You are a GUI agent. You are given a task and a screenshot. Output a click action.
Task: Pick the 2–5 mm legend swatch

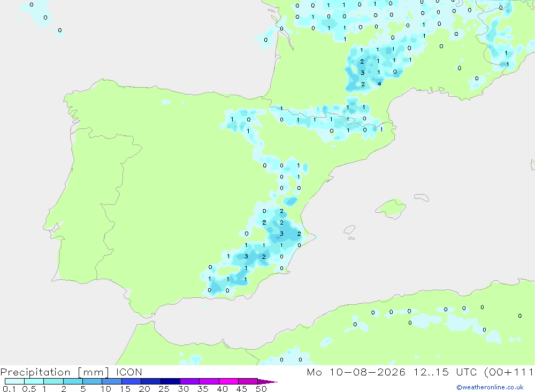coord(73,381)
